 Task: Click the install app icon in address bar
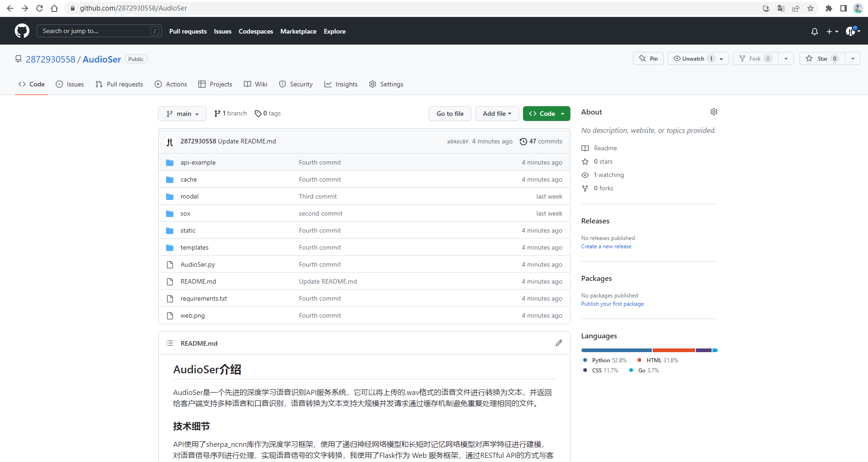(766, 8)
